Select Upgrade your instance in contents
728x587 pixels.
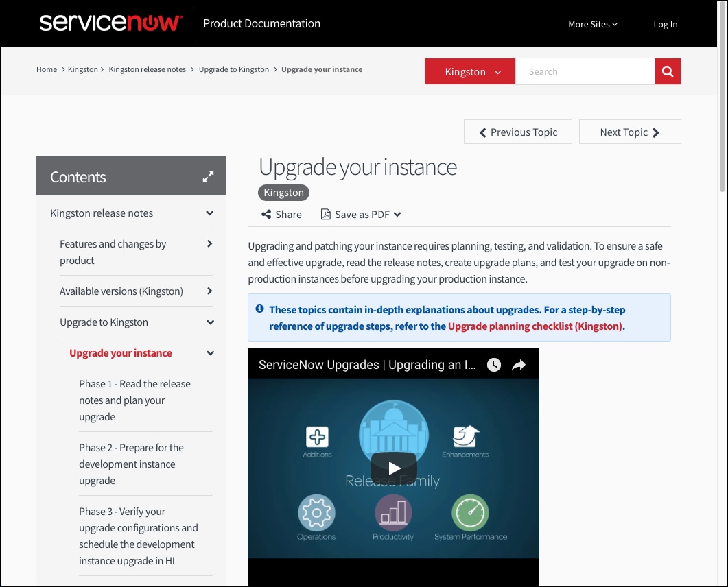pos(121,353)
